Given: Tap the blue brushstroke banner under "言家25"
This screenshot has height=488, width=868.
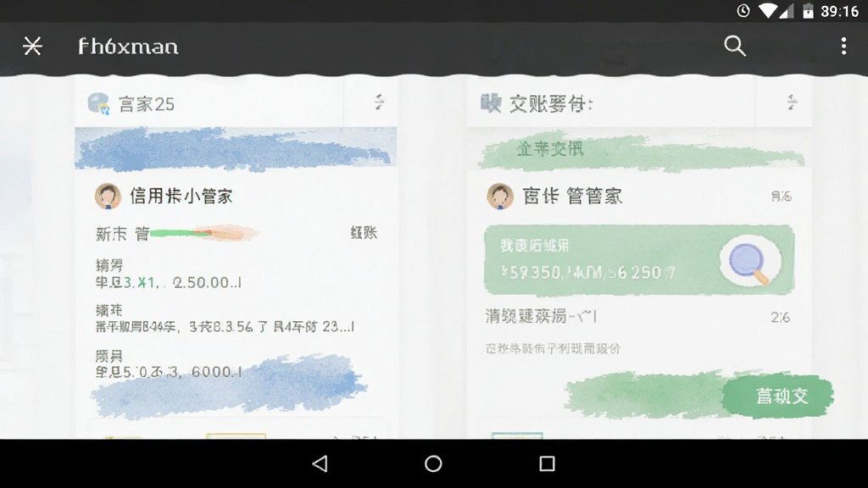Looking at the screenshot, I should 236,147.
